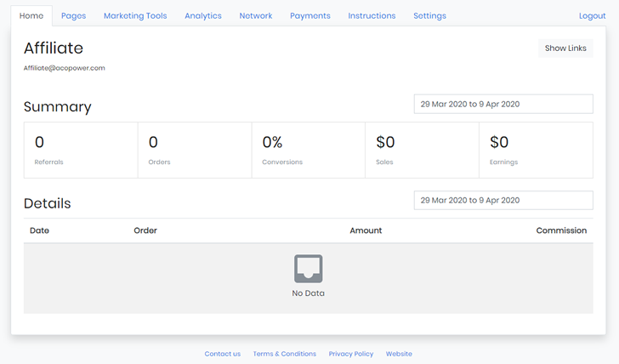Click the Website footer link
Viewport: 619px width, 364px height.
pyautogui.click(x=399, y=354)
